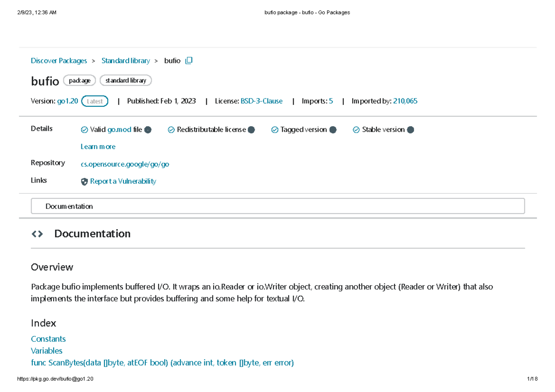Image resolution: width=555 pixels, height=392 pixels.
Task: Click the code brackets icon beside Documentation heading
Action: (x=37, y=233)
